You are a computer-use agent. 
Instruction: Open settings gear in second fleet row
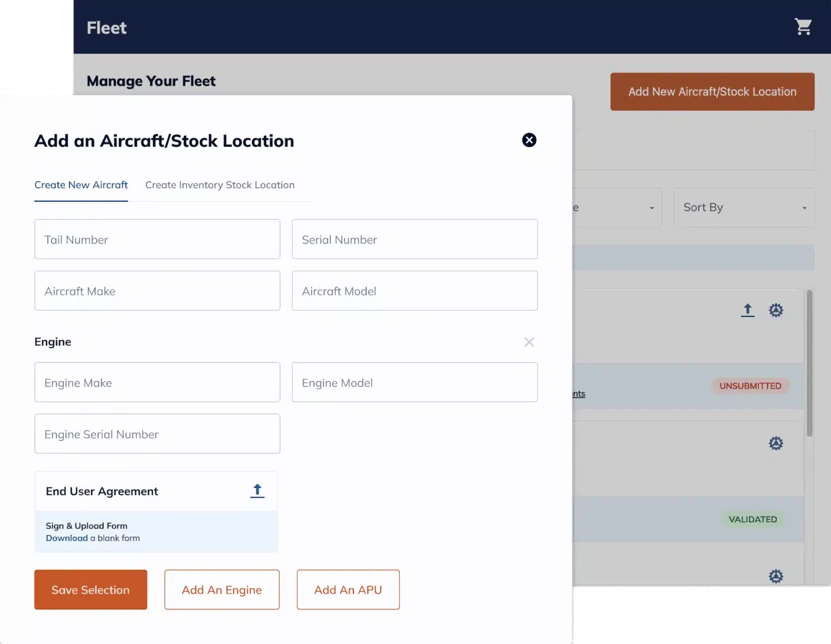point(776,443)
